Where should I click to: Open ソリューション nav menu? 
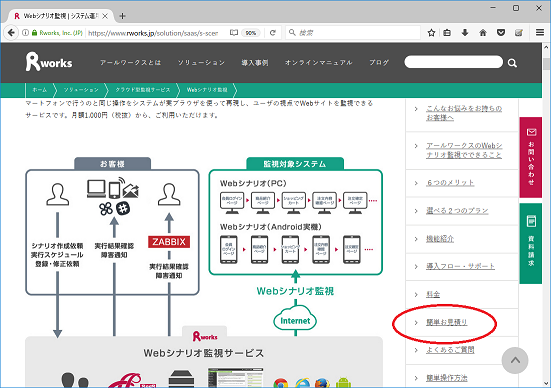201,63
